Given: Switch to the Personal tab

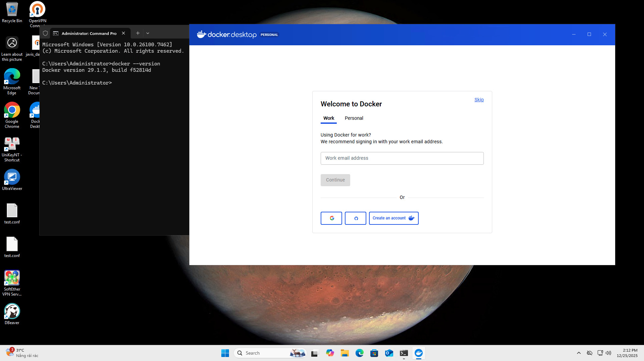Looking at the screenshot, I should [x=354, y=118].
